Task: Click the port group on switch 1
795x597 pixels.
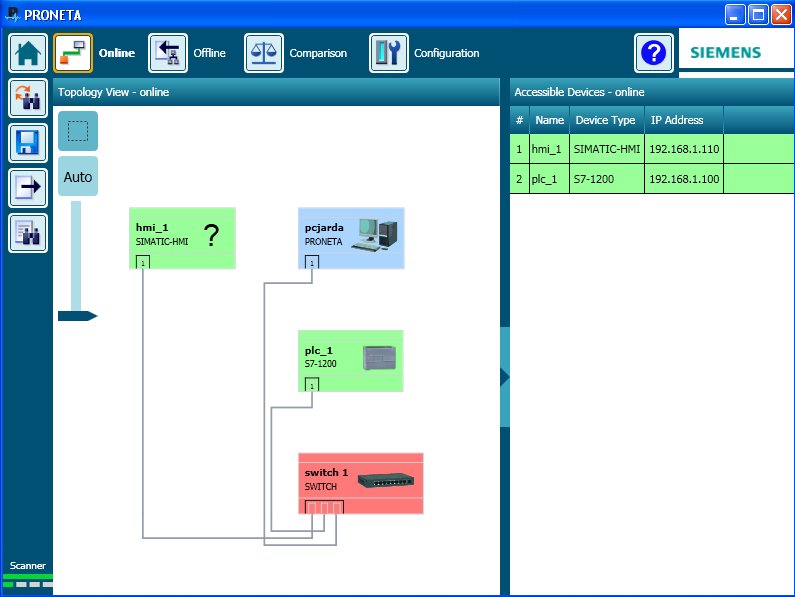Action: point(324,507)
